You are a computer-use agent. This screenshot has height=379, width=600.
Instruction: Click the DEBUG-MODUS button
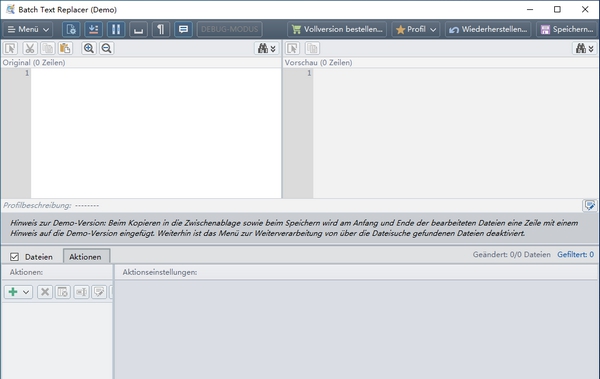click(x=230, y=29)
